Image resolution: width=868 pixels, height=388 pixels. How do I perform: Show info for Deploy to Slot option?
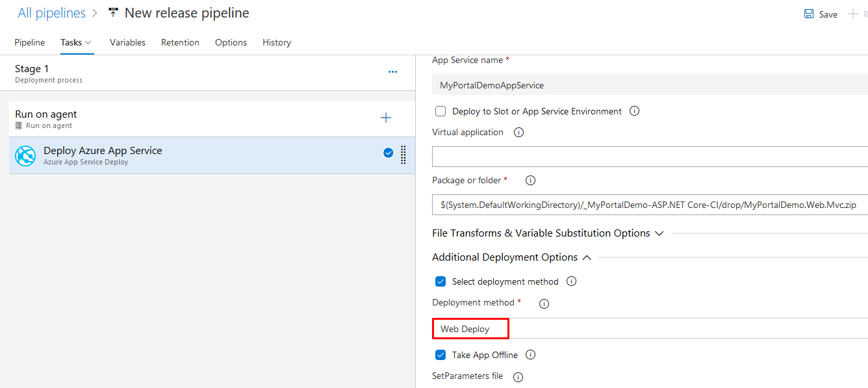[x=635, y=111]
